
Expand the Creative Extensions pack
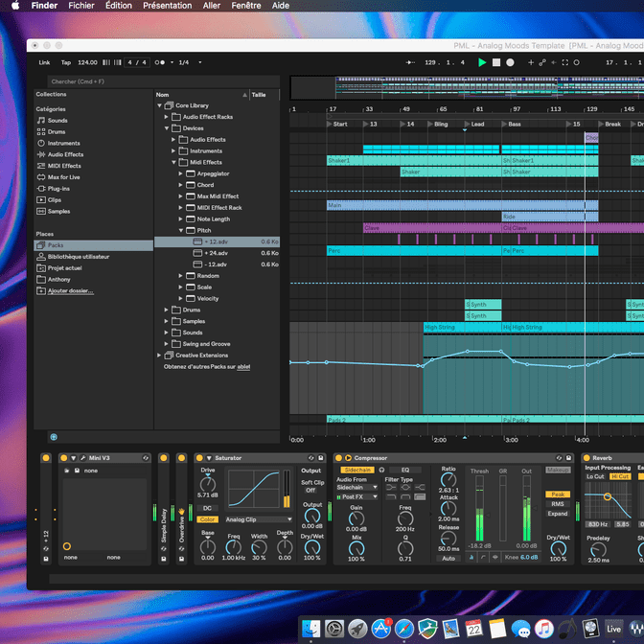[159, 356]
